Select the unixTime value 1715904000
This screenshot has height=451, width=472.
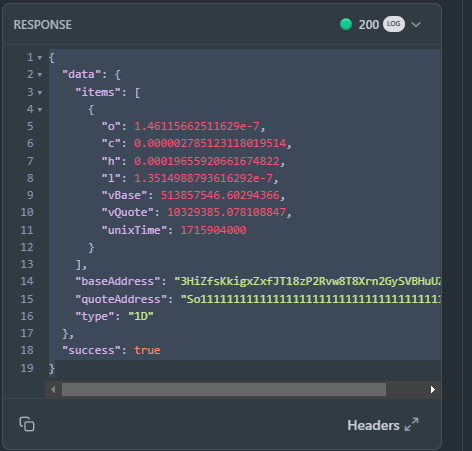tap(213, 230)
